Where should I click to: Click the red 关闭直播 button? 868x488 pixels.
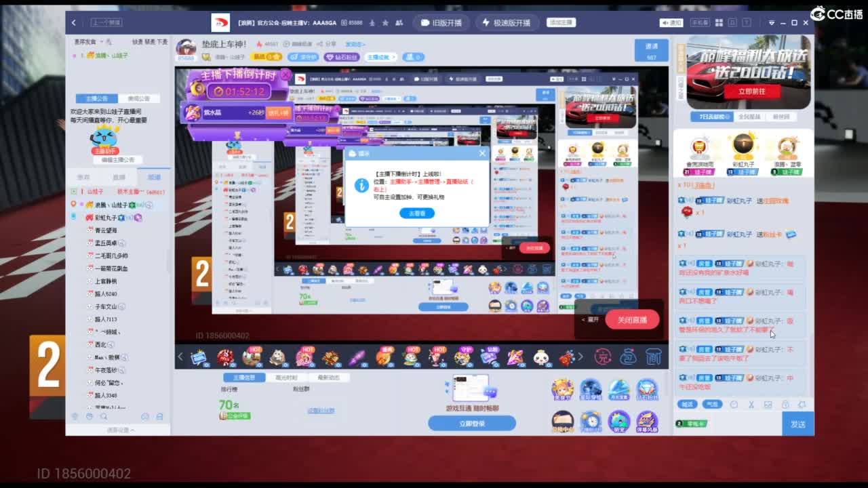click(632, 320)
